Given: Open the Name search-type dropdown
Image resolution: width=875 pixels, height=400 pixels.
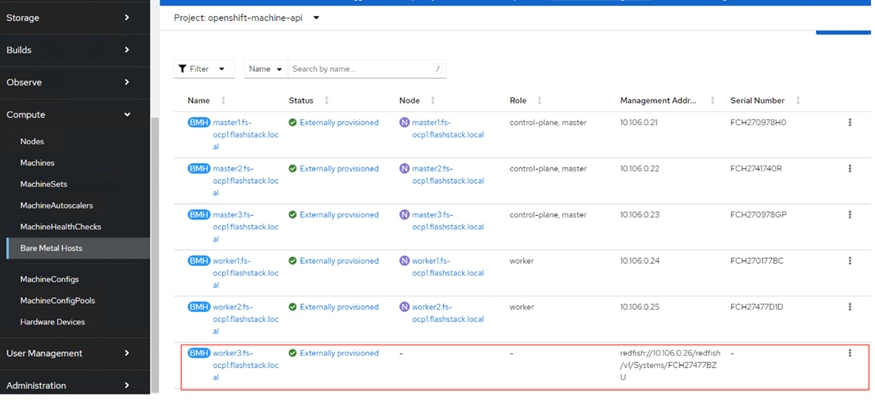Looking at the screenshot, I should click(x=265, y=69).
